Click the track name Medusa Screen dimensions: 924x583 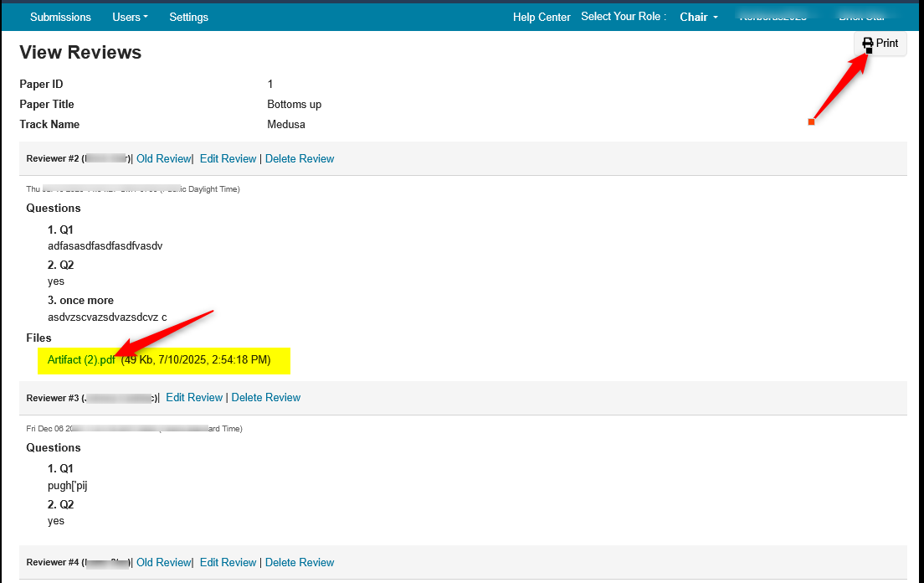(x=286, y=125)
